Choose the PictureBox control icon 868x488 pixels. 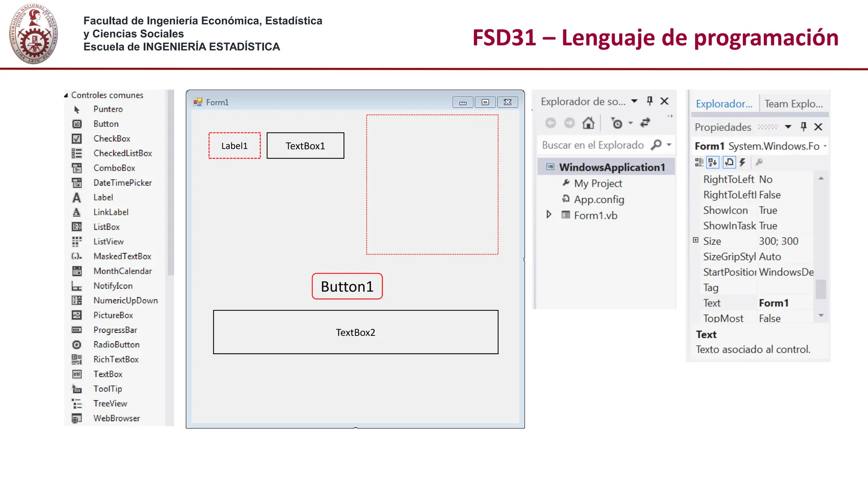tap(77, 315)
